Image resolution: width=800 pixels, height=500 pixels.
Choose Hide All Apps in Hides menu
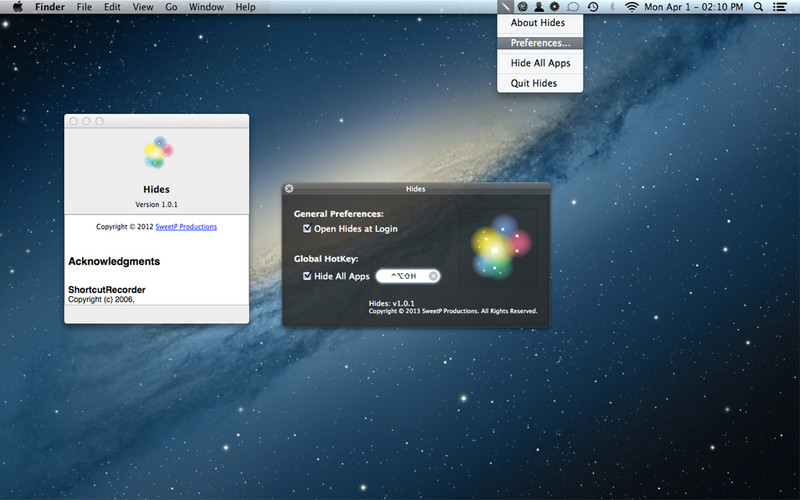pyautogui.click(x=540, y=63)
